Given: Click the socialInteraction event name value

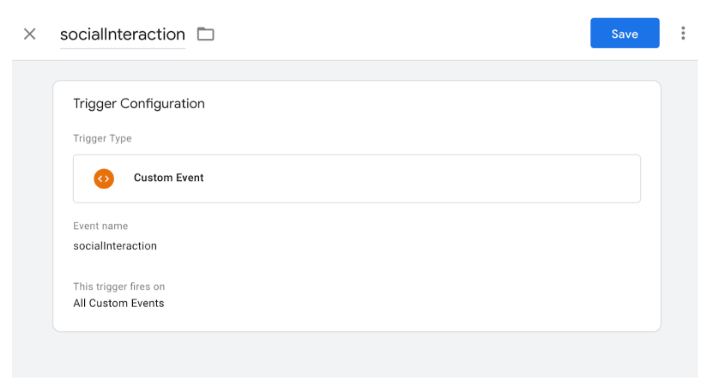Looking at the screenshot, I should click(115, 246).
